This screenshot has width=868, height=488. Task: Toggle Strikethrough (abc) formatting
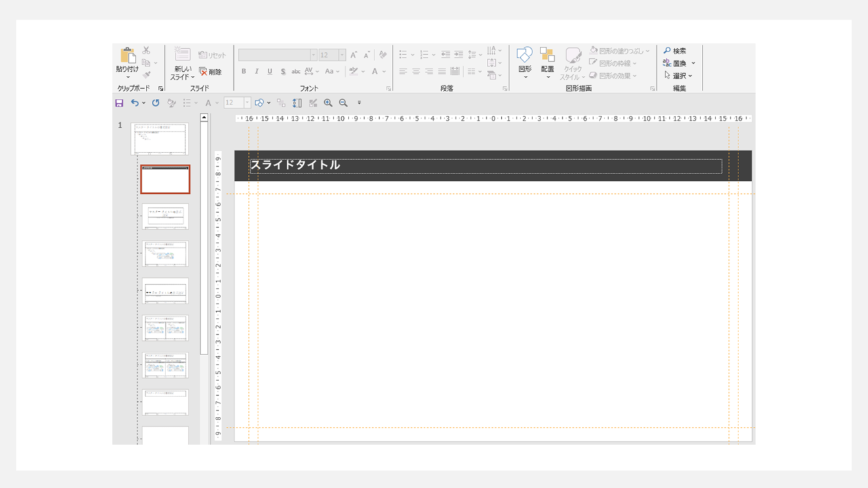coord(296,71)
